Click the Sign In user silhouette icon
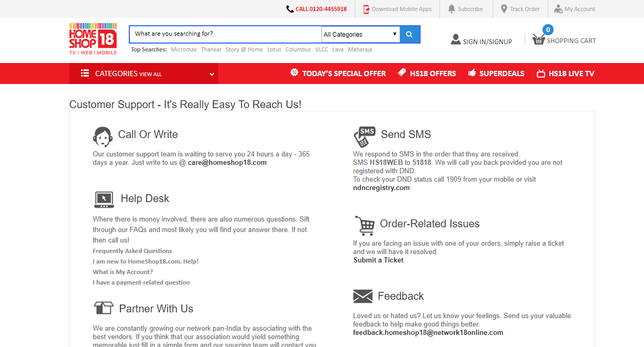644x347 pixels. pos(456,39)
